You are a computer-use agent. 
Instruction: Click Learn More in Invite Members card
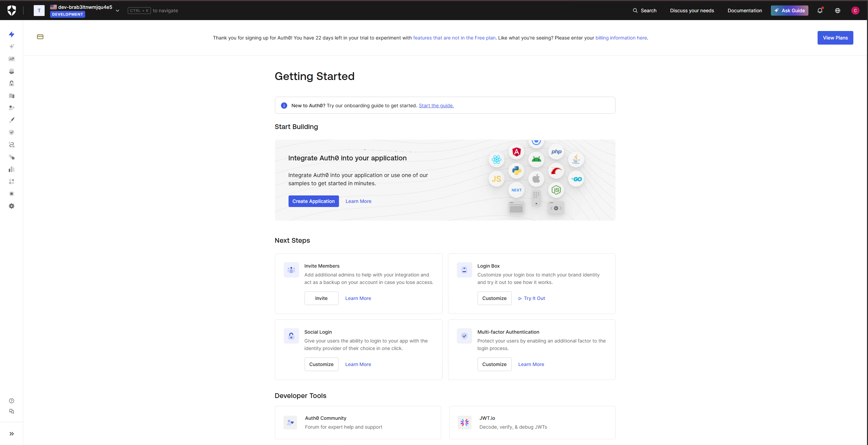358,298
